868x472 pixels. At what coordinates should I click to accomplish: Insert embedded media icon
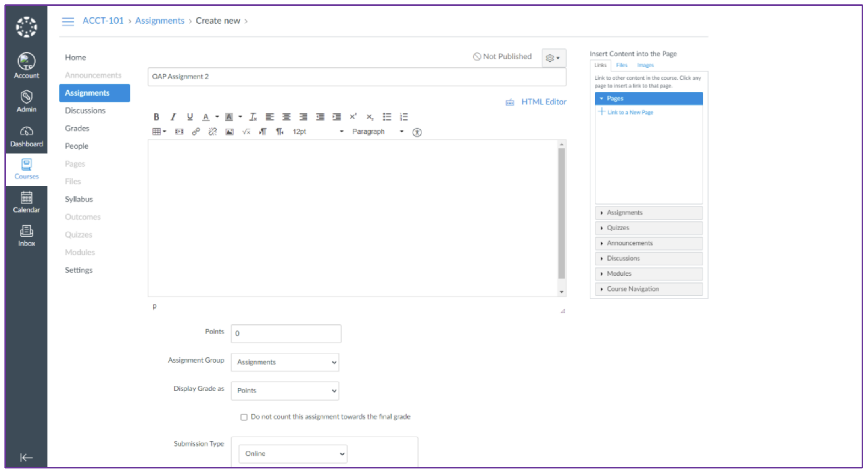[x=179, y=132]
